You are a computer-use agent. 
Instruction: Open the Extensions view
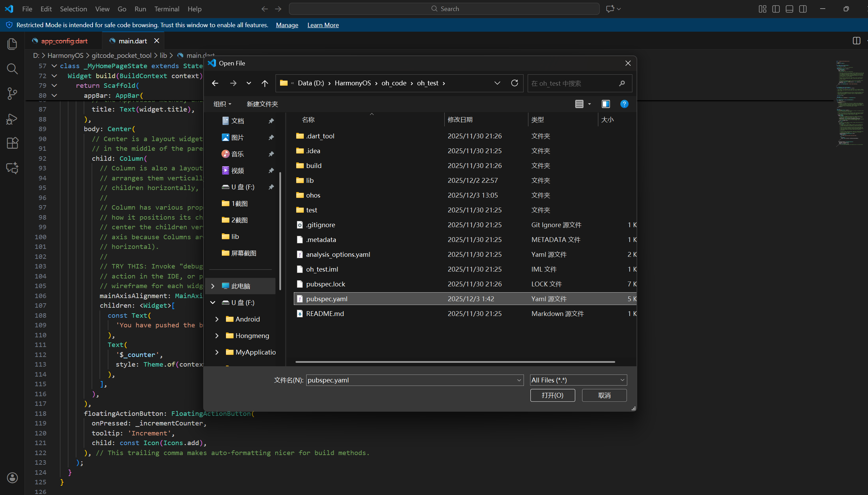(x=12, y=143)
